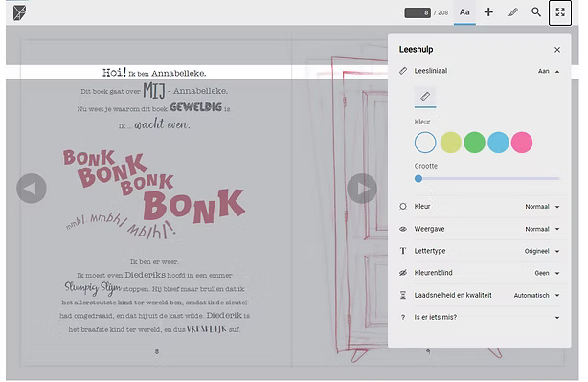Open the Lettertype Origineel dropdown
This screenshot has height=382, width=588.
pos(542,251)
